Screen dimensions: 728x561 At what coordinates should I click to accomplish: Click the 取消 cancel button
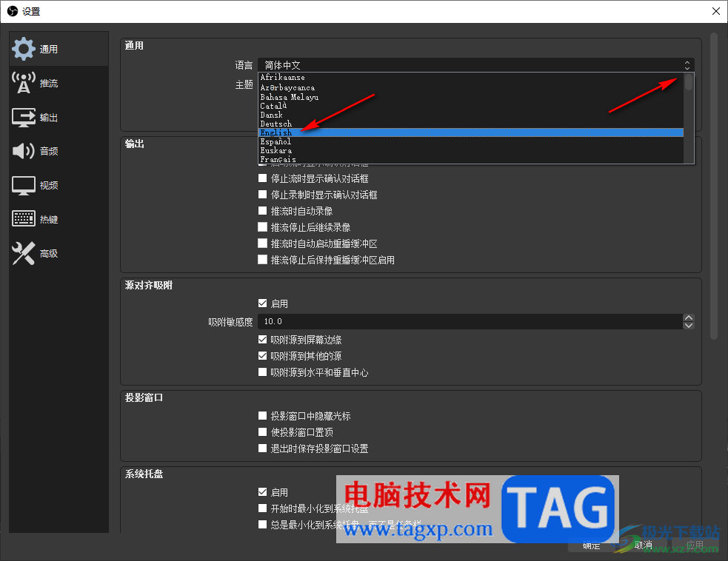pos(643,545)
